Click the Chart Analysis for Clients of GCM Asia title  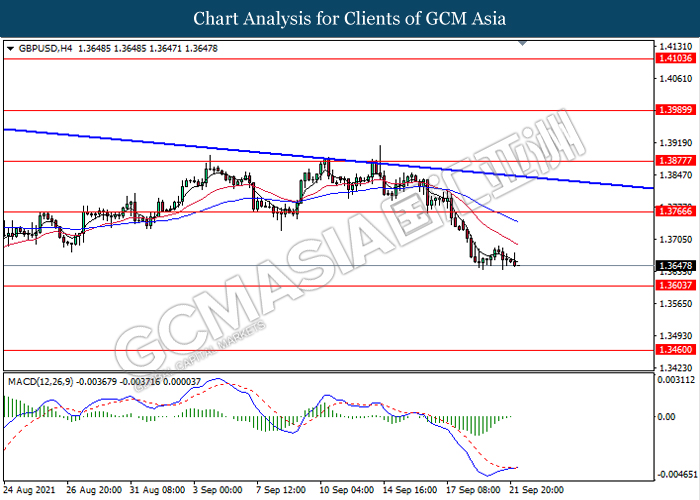(x=350, y=19)
